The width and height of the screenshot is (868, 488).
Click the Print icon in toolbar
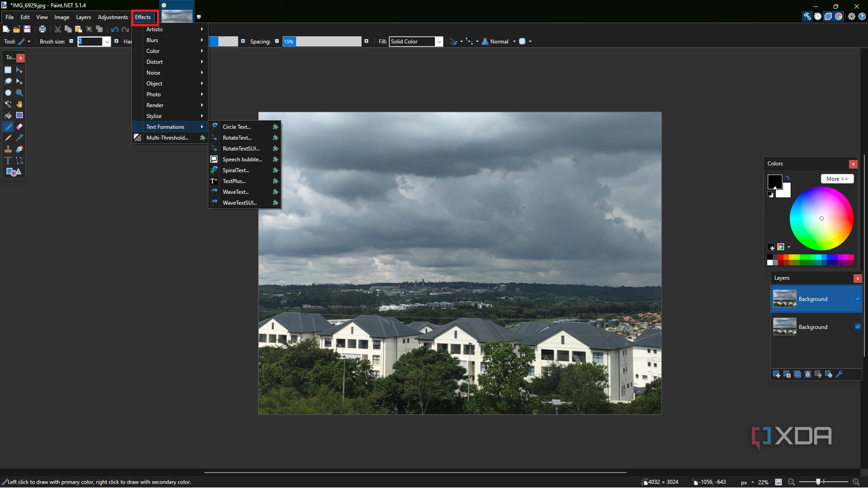click(42, 29)
